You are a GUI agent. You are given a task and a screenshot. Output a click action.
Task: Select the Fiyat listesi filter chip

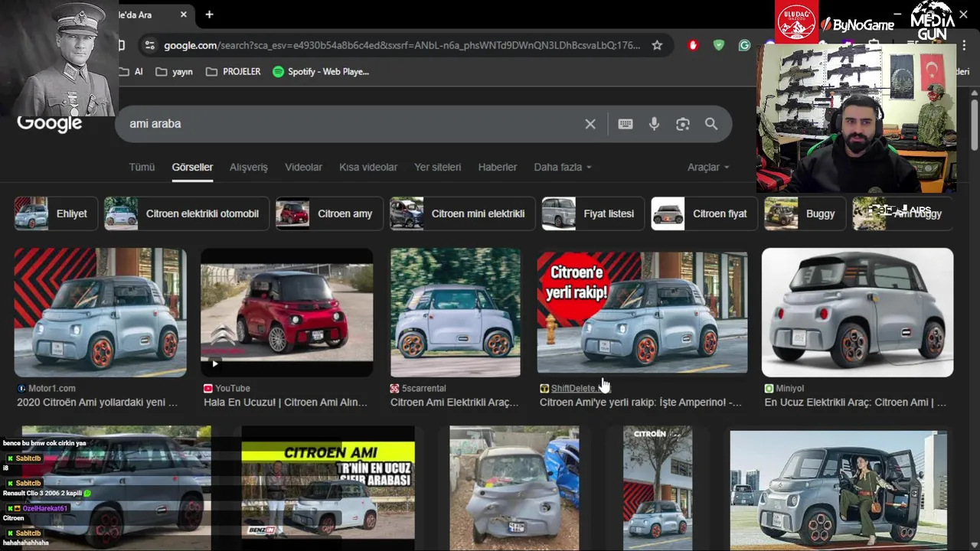tap(593, 214)
